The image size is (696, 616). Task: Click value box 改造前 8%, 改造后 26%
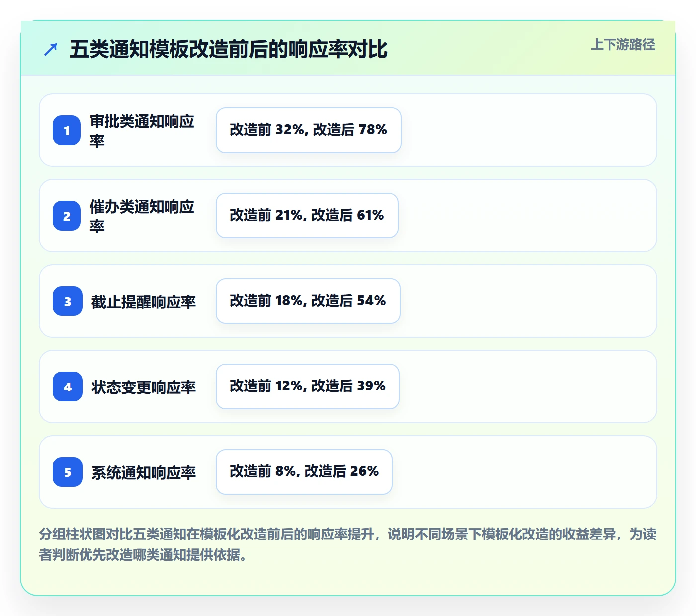pyautogui.click(x=304, y=472)
